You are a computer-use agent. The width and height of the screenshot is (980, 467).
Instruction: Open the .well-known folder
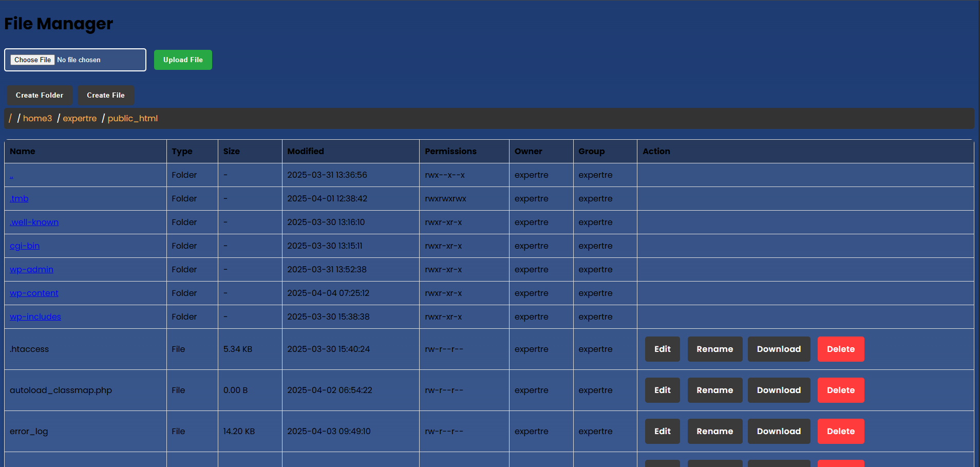(34, 222)
